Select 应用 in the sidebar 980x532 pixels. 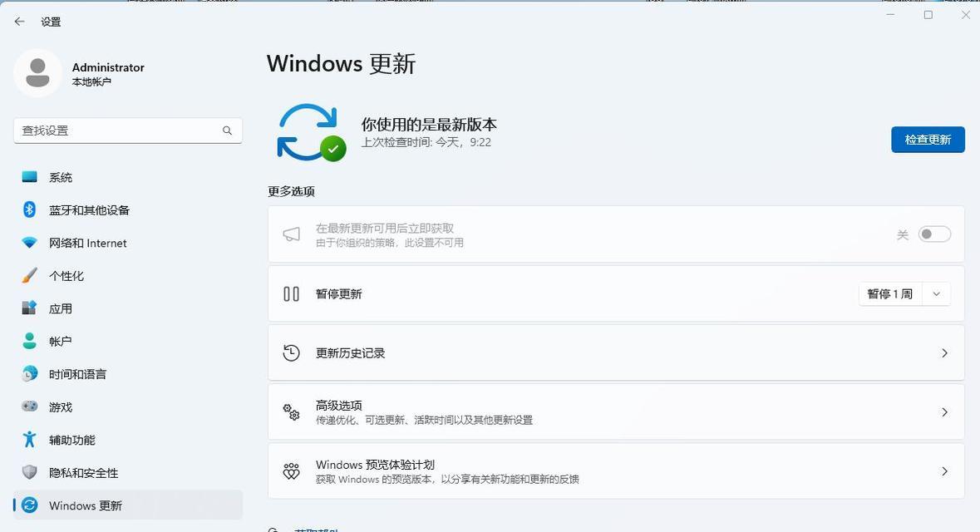coord(128,308)
